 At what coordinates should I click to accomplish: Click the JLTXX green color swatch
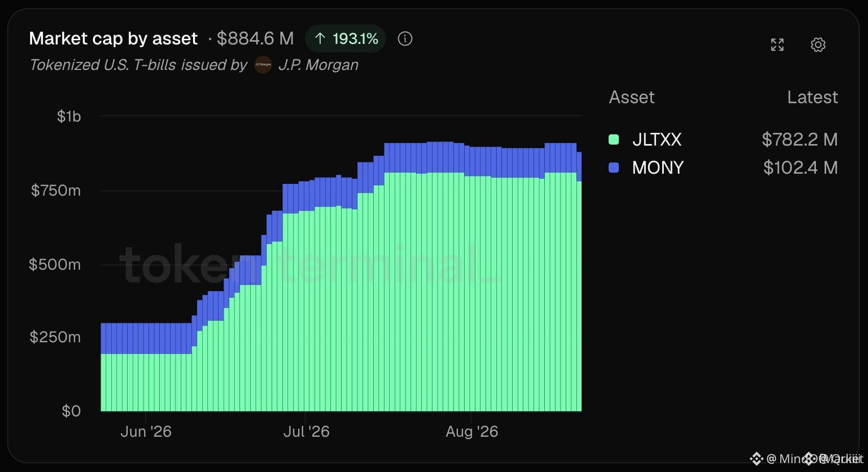click(x=614, y=139)
